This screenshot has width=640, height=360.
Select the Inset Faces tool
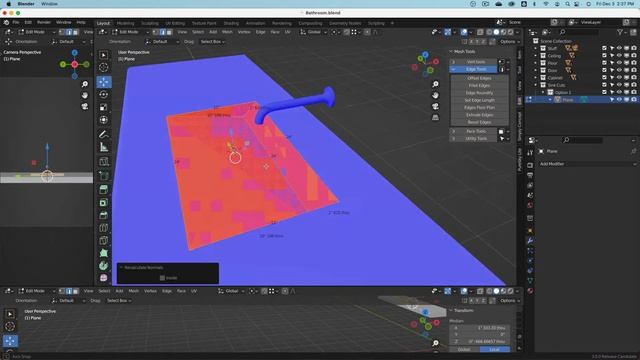click(x=104, y=202)
